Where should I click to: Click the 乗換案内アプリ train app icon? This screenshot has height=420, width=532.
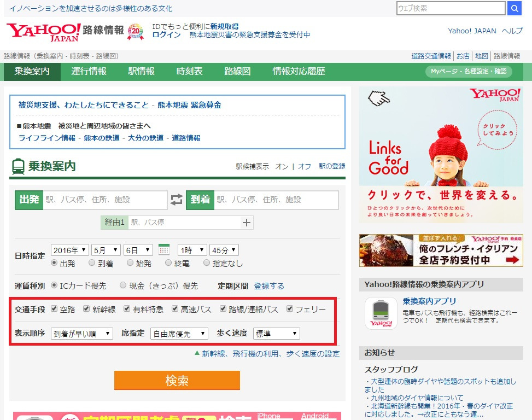(381, 313)
